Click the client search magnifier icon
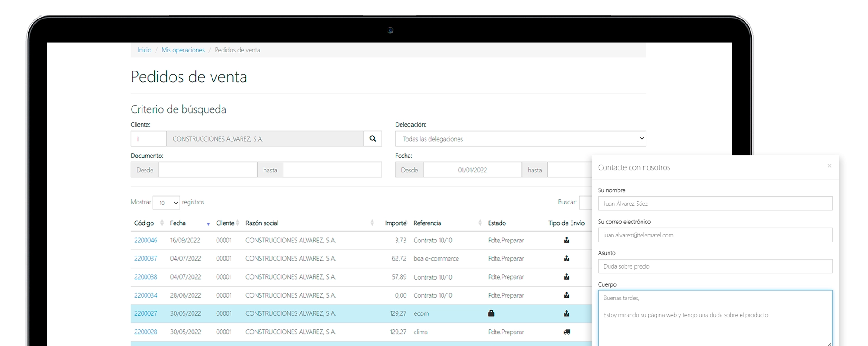 coord(373,138)
